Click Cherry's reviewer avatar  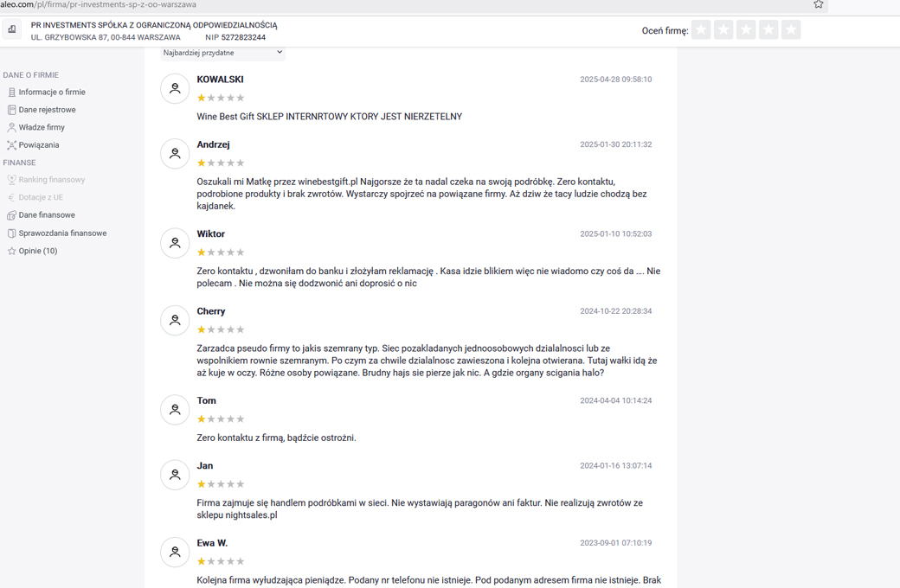(x=175, y=320)
